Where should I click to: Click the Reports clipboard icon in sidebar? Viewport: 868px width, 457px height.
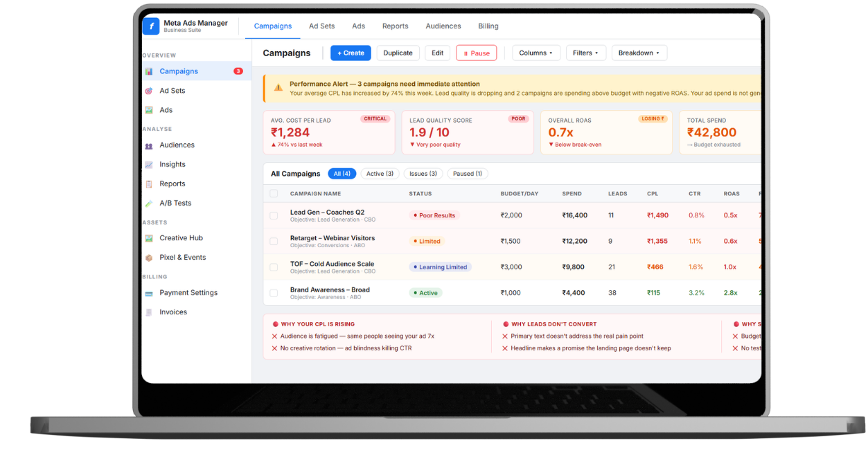(x=148, y=184)
